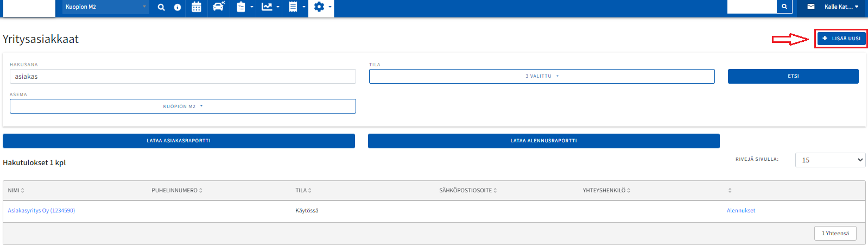
Task: Click the Etsi search button
Action: [793, 77]
